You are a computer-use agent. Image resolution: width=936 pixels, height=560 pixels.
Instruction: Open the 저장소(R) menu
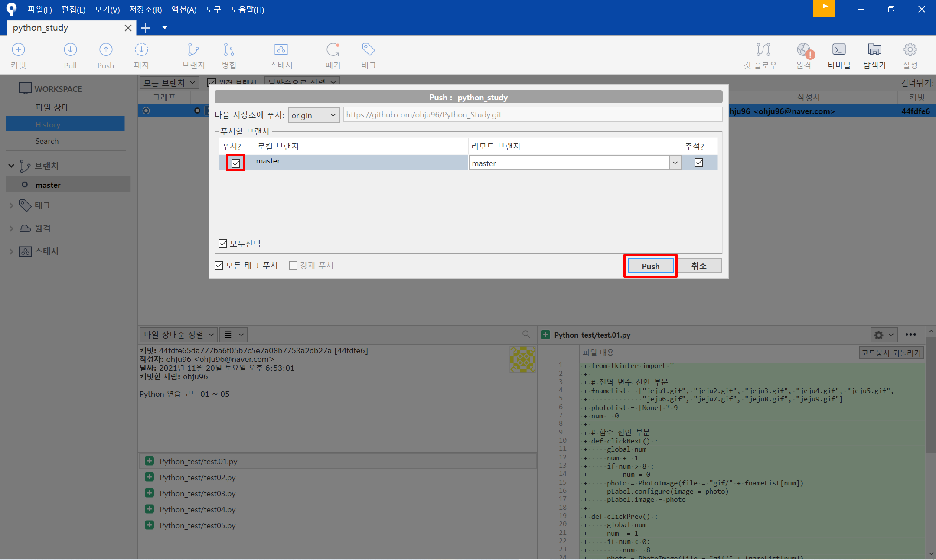click(x=145, y=9)
